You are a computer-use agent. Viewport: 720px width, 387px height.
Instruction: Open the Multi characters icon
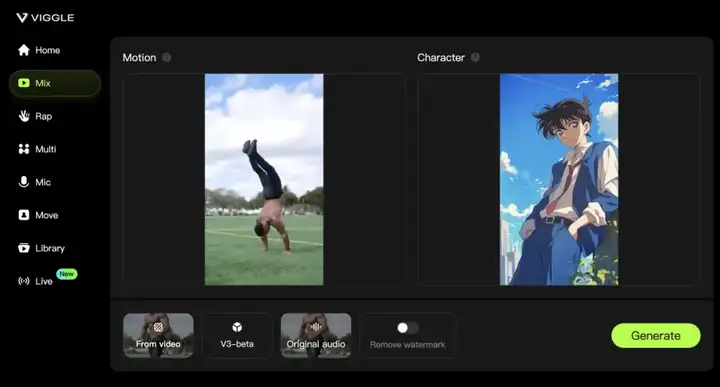tap(24, 149)
